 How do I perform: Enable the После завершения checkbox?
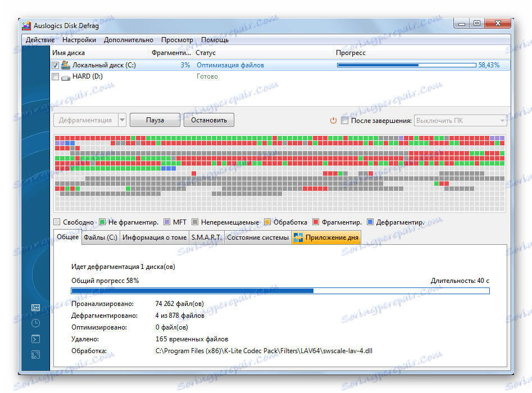(x=345, y=120)
